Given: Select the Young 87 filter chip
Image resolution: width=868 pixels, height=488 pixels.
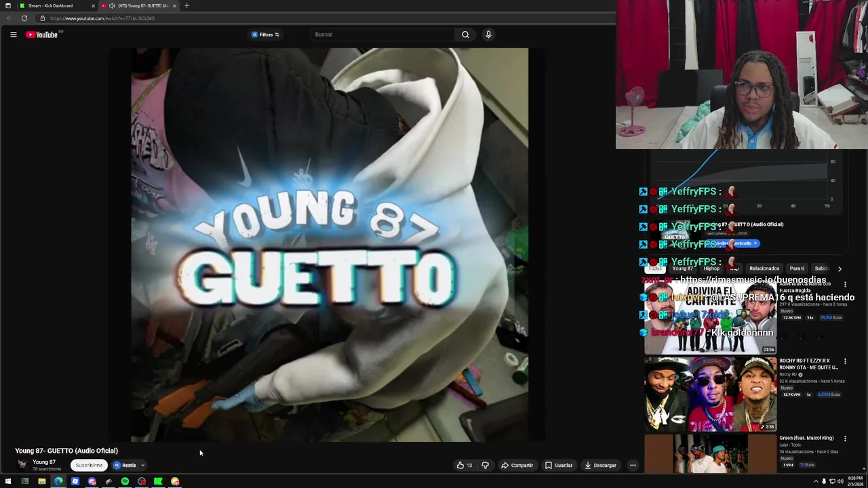Looking at the screenshot, I should [682, 268].
